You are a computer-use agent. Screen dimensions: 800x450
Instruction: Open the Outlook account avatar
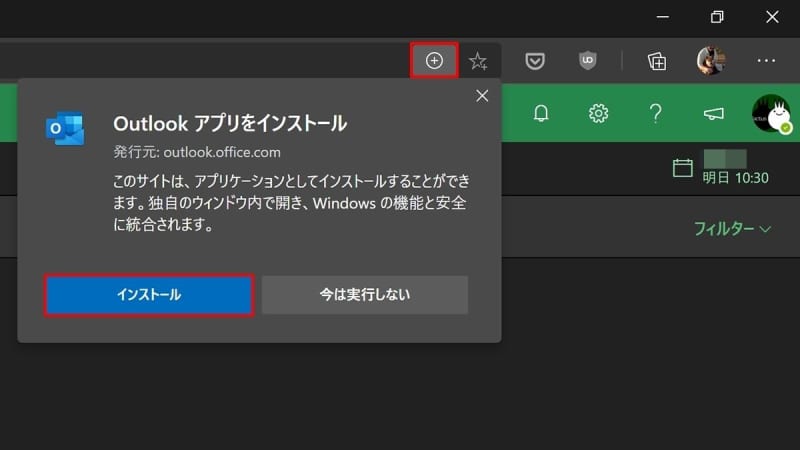(771, 113)
